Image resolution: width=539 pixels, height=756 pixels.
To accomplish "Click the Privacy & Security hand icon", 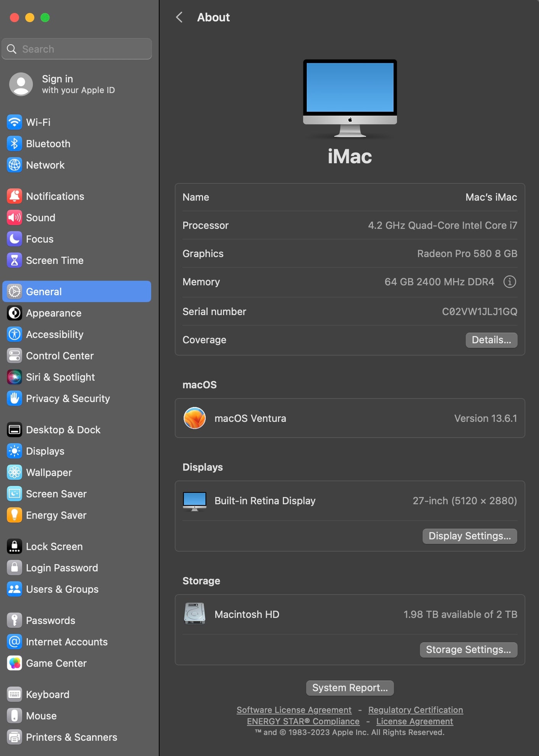I will click(x=15, y=399).
